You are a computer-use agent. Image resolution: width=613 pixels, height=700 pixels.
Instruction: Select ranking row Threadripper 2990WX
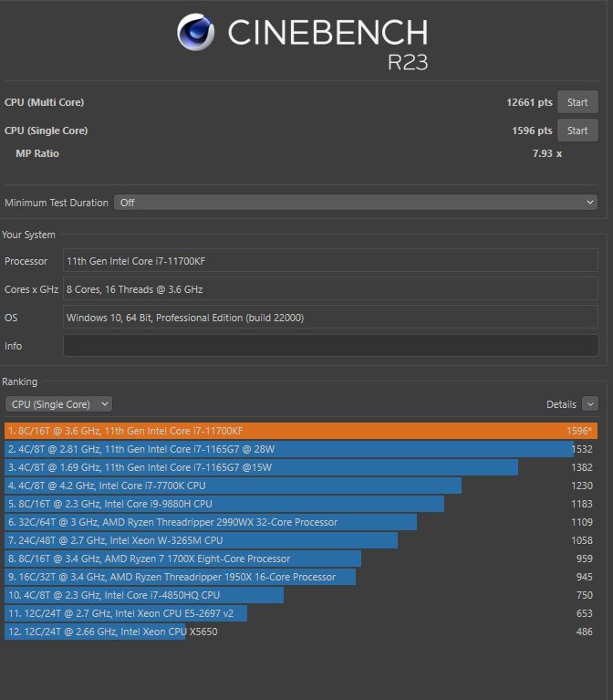(301, 522)
